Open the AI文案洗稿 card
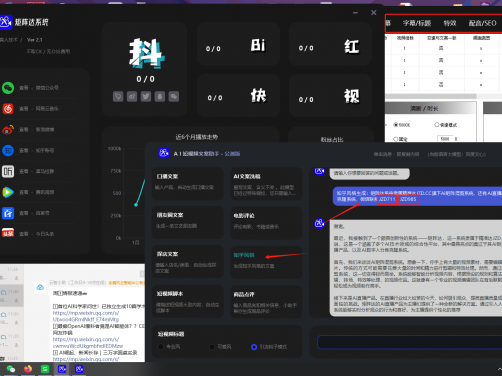The image size is (502, 376). coord(266,183)
